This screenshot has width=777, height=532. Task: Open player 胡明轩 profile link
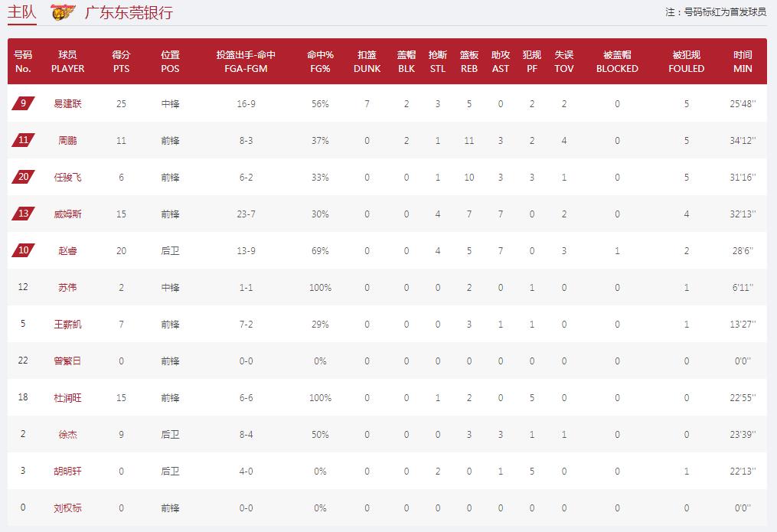pyautogui.click(x=67, y=471)
